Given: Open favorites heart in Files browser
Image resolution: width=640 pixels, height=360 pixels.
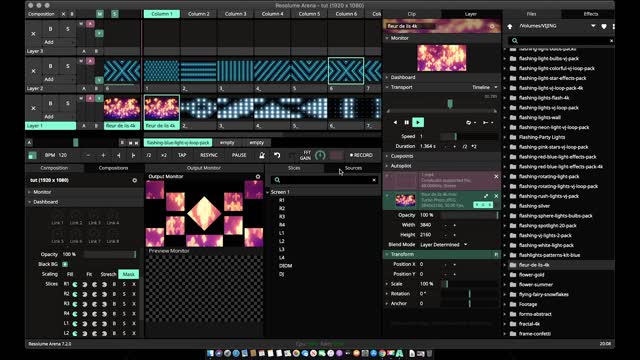Looking at the screenshot, I should (604, 26).
